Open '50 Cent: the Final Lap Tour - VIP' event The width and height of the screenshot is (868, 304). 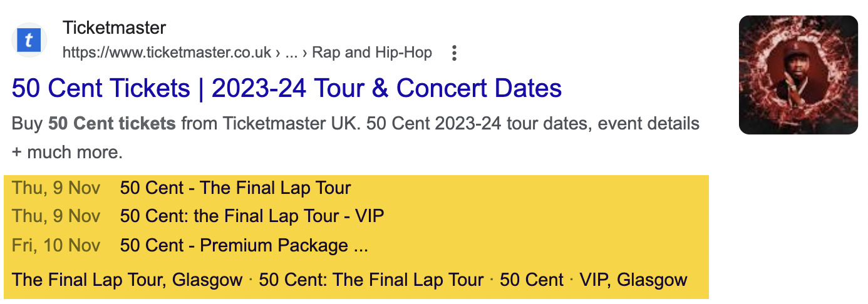tap(252, 216)
